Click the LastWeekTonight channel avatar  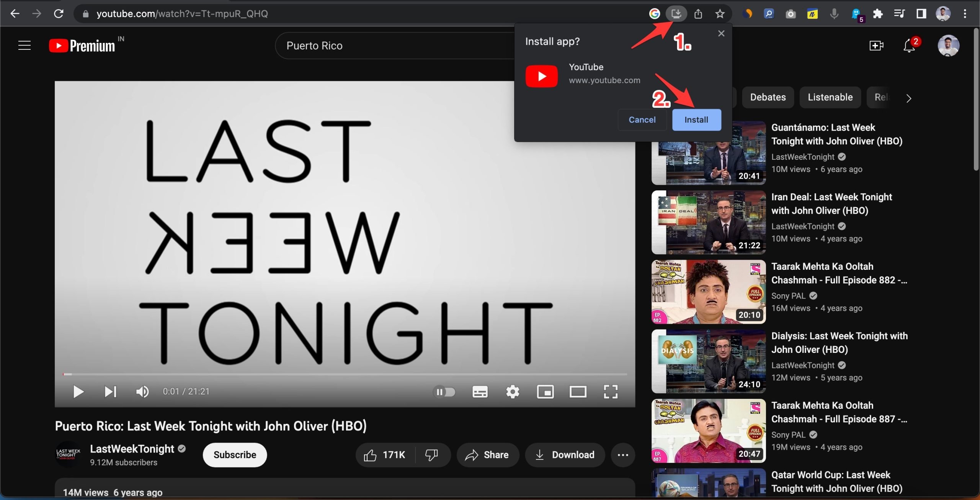pos(68,454)
